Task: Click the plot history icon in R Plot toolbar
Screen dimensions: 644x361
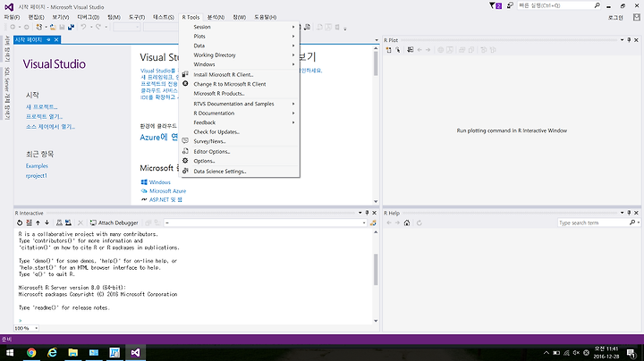Action: [x=410, y=50]
